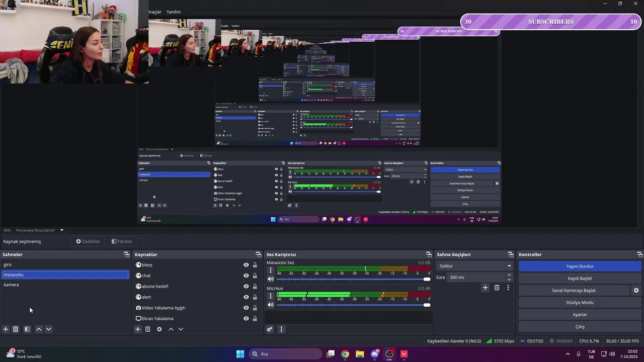
Task: Move source down arrow in Kaynaklar
Action: (x=181, y=329)
